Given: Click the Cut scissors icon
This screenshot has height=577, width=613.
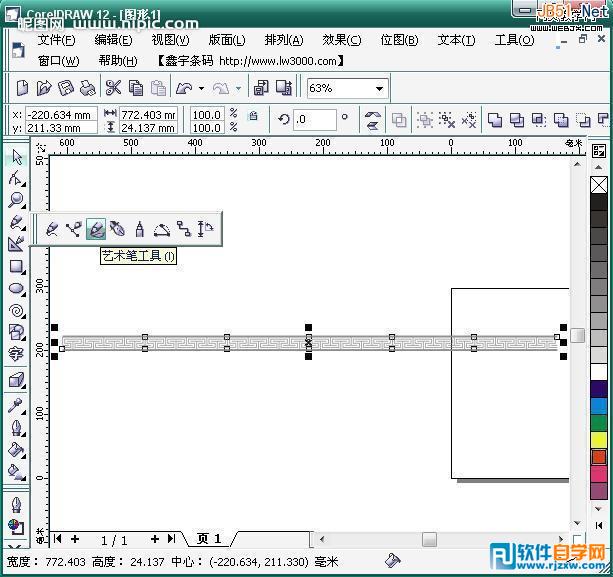Looking at the screenshot, I should pos(113,88).
